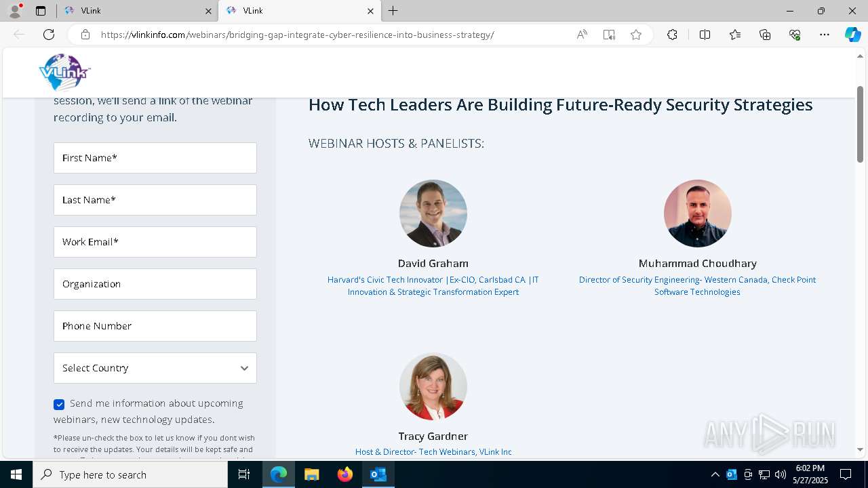Click the Organization field
The height and width of the screenshot is (488, 868).
coord(155,284)
